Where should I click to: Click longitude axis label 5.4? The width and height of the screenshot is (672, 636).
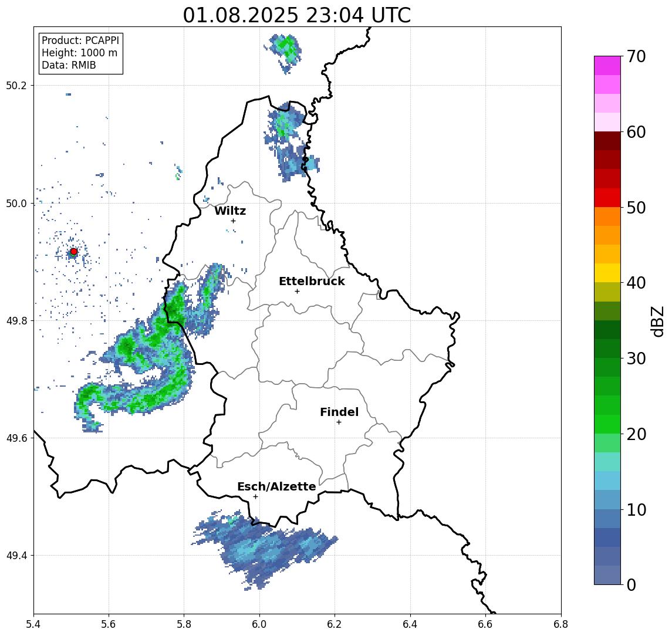coord(33,624)
